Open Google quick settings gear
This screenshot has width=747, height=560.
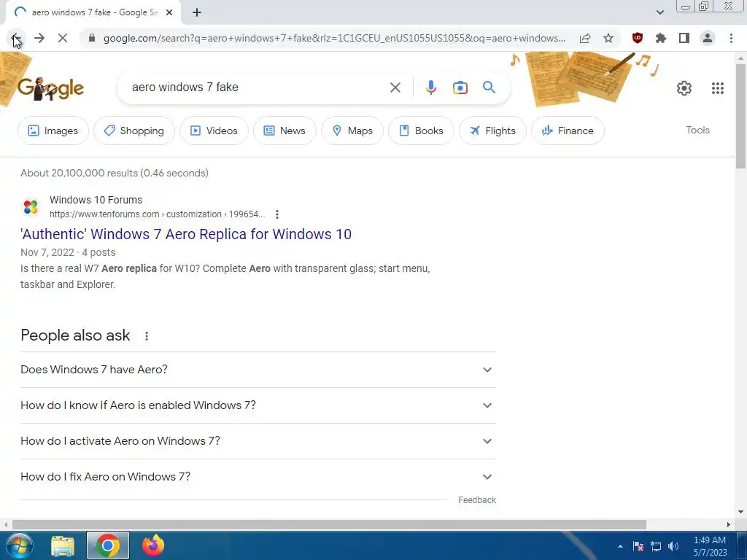pos(684,88)
